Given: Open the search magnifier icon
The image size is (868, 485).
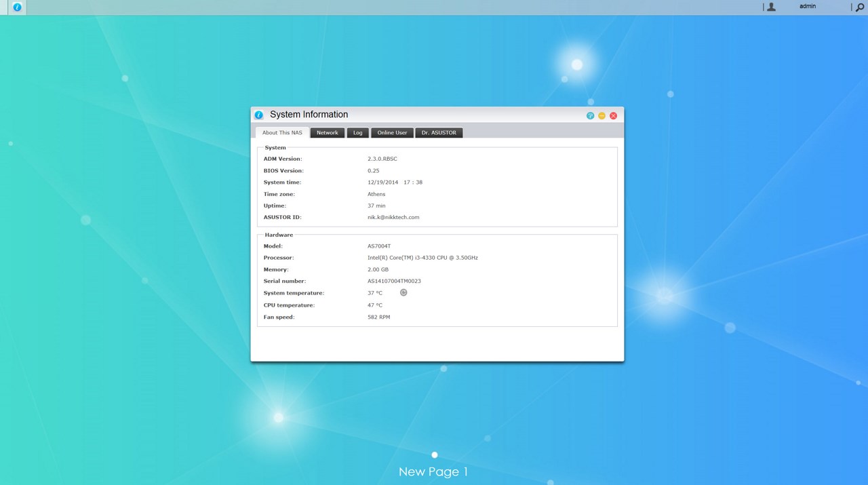Looking at the screenshot, I should click(x=859, y=7).
